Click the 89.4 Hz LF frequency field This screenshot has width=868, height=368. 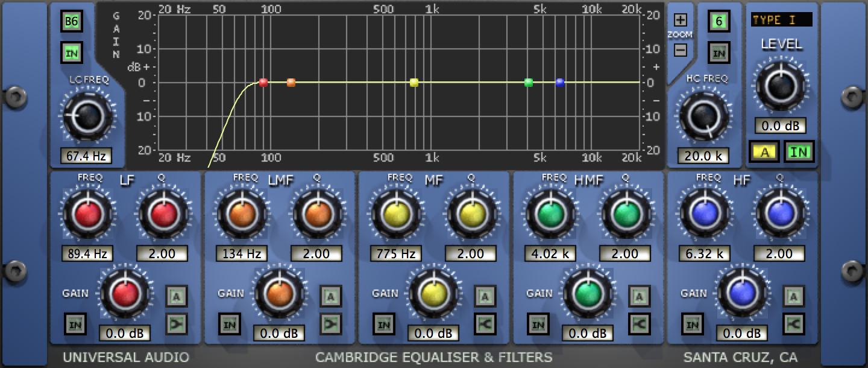(x=87, y=254)
